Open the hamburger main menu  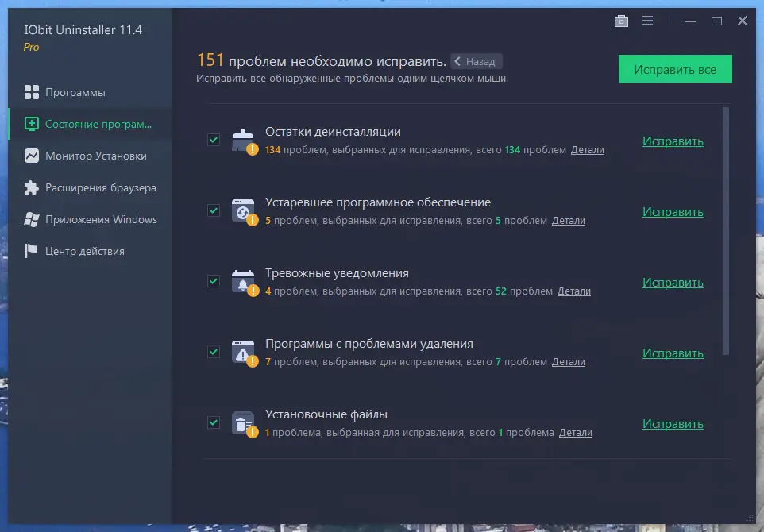pos(647,21)
